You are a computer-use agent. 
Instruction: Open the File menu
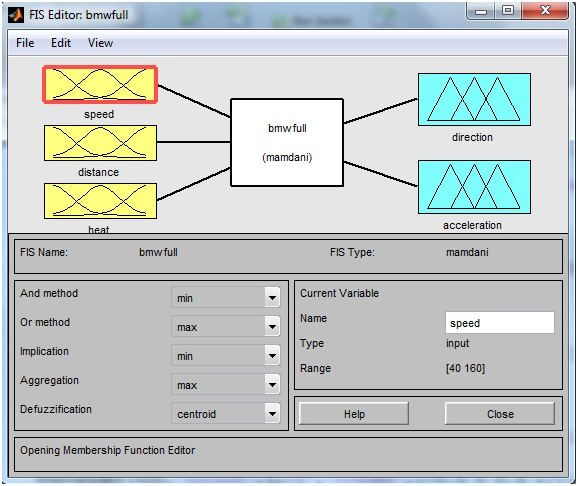(25, 43)
